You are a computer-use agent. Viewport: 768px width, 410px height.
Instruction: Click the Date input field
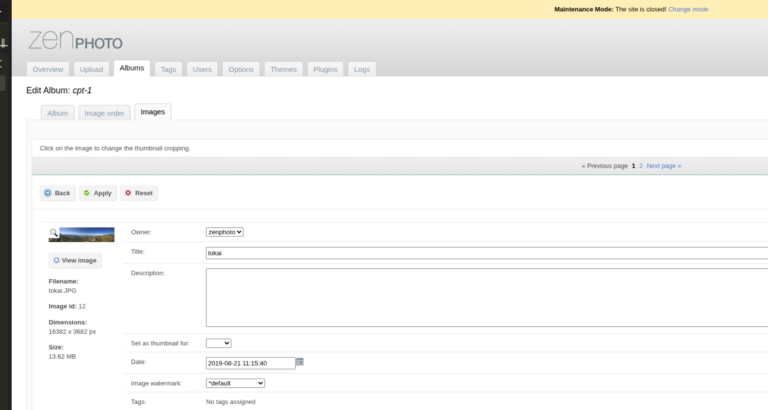tap(250, 363)
